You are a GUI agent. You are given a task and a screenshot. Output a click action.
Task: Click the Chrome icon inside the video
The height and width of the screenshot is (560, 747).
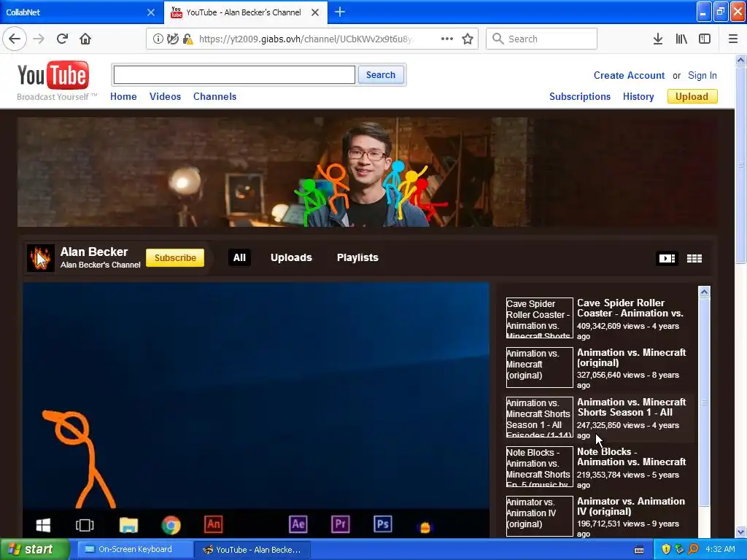pyautogui.click(x=171, y=525)
